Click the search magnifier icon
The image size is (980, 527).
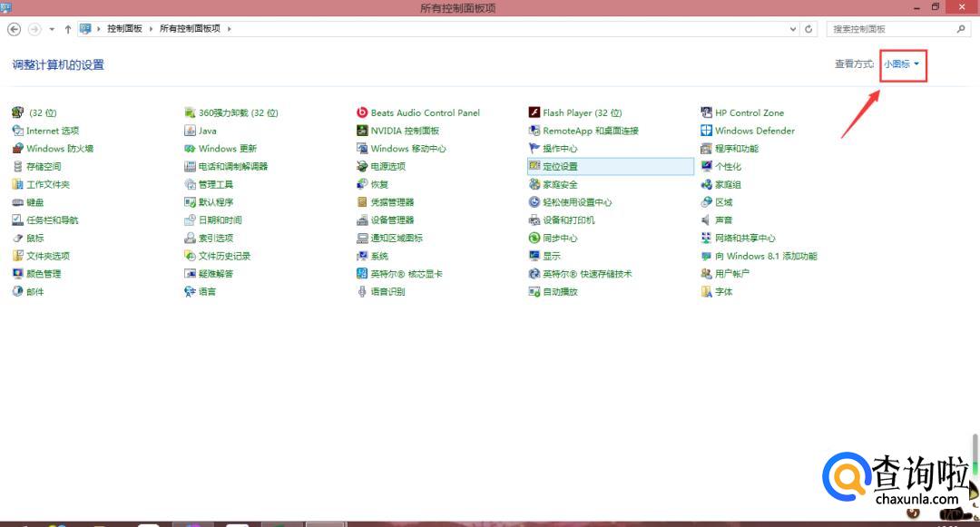pyautogui.click(x=961, y=29)
